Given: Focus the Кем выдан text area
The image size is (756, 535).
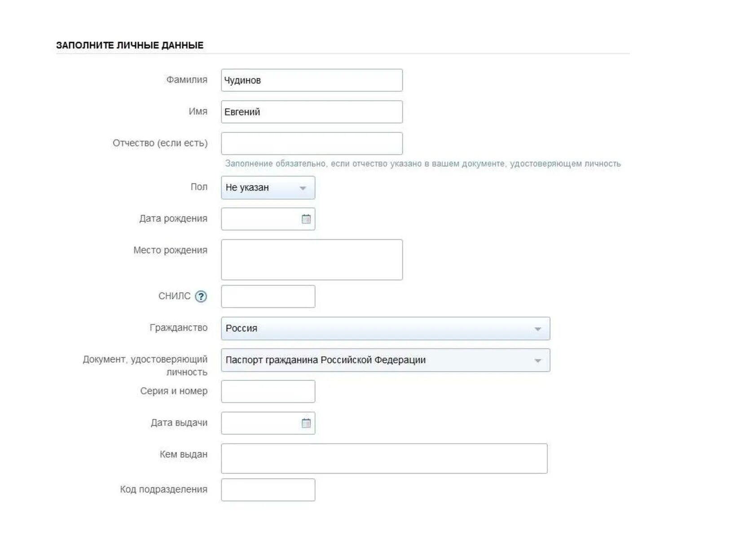Looking at the screenshot, I should tap(384, 459).
